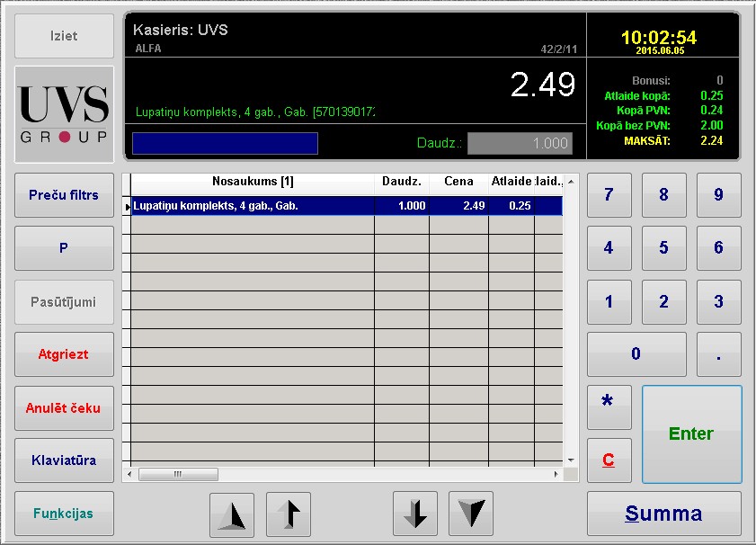Tap the decimal point key
756x545 pixels.
pos(719,354)
